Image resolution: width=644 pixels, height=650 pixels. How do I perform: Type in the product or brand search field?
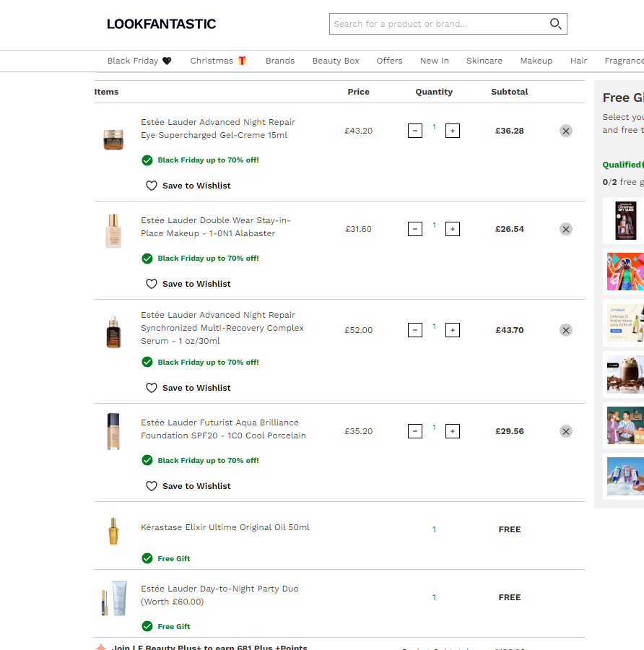(437, 24)
